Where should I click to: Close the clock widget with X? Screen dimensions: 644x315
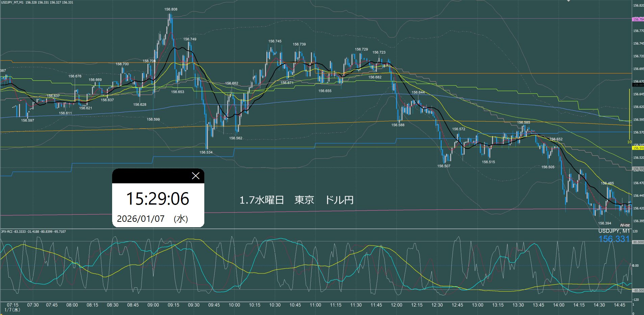tap(196, 176)
